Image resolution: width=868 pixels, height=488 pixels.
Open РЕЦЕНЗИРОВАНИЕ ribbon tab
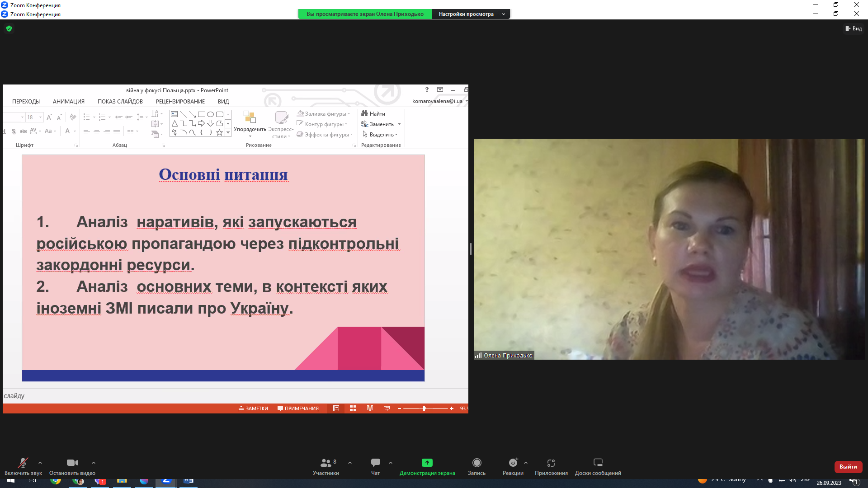click(x=180, y=102)
